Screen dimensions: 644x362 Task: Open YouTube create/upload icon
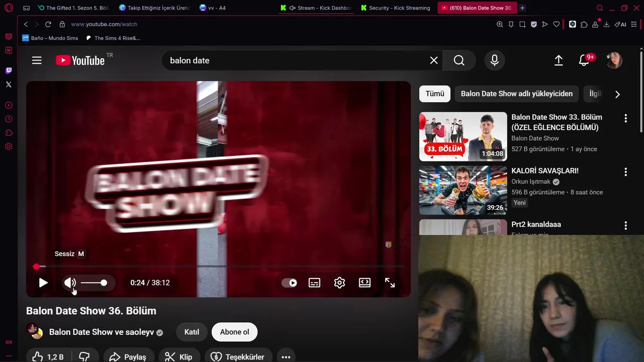[558, 60]
